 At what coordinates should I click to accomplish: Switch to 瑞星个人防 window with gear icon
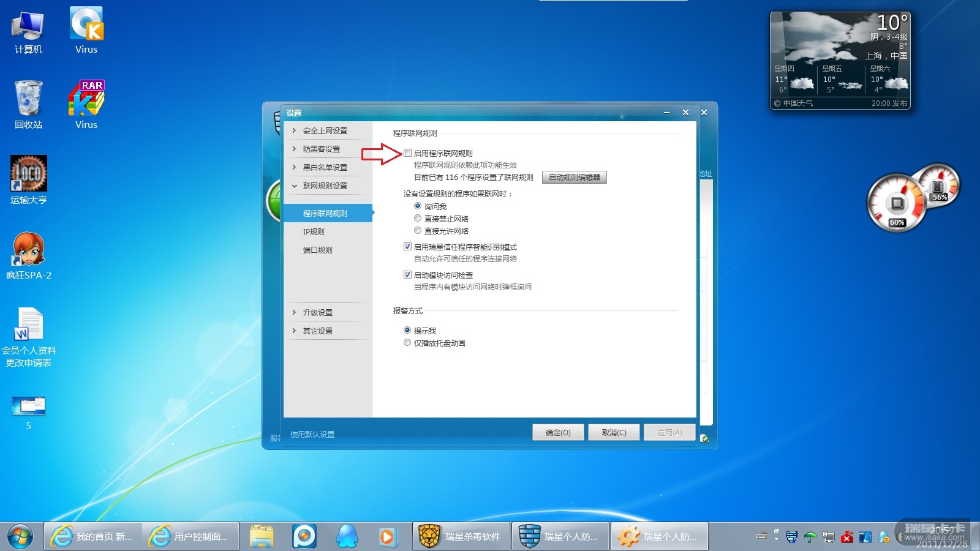pyautogui.click(x=660, y=536)
